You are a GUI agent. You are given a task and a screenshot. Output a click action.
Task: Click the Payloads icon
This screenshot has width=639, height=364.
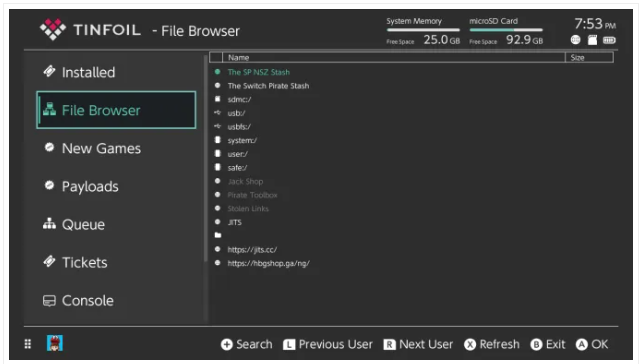tap(49, 185)
